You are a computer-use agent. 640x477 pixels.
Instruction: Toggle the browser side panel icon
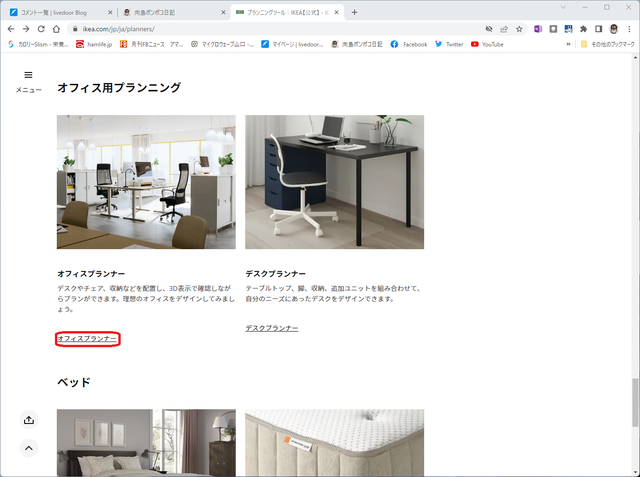point(598,29)
